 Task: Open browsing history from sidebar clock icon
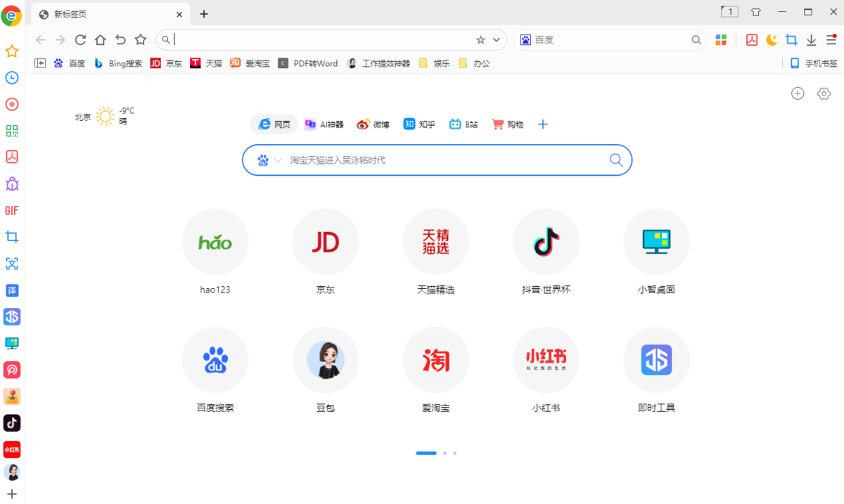click(11, 78)
